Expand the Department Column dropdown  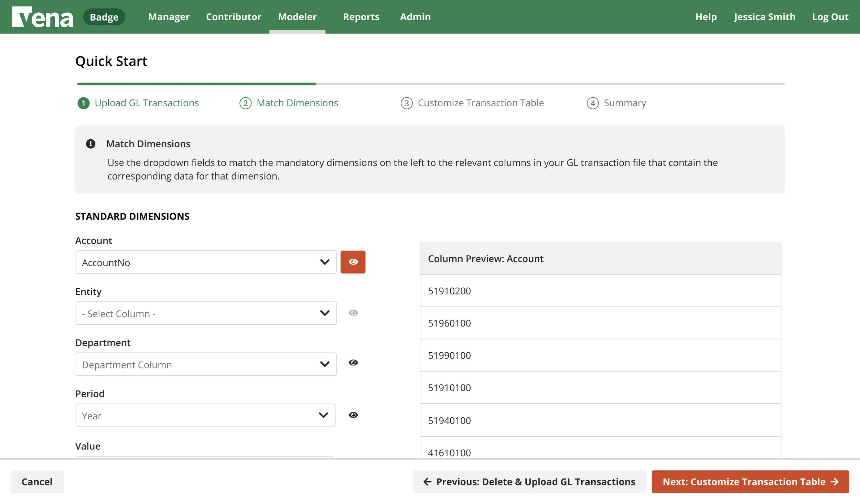(206, 364)
